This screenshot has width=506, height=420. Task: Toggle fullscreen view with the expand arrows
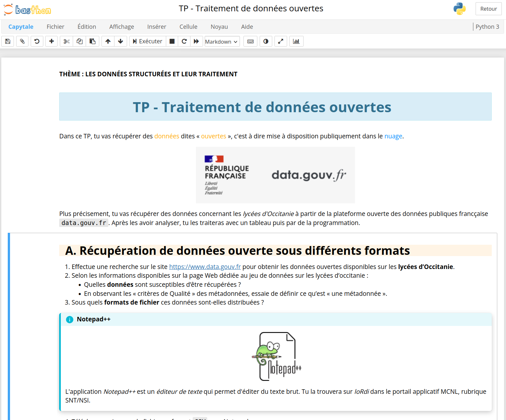click(x=281, y=41)
